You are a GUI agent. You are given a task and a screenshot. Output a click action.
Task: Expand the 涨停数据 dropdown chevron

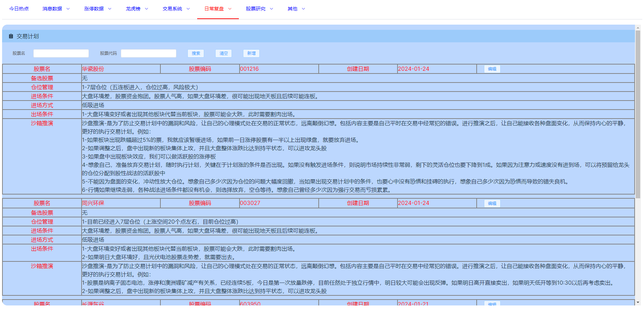[x=110, y=9]
